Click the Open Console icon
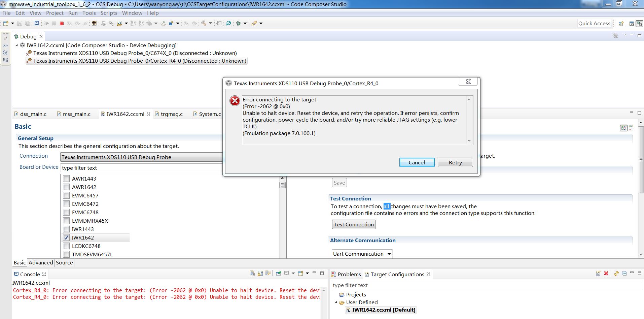The width and height of the screenshot is (644, 319). point(300,274)
